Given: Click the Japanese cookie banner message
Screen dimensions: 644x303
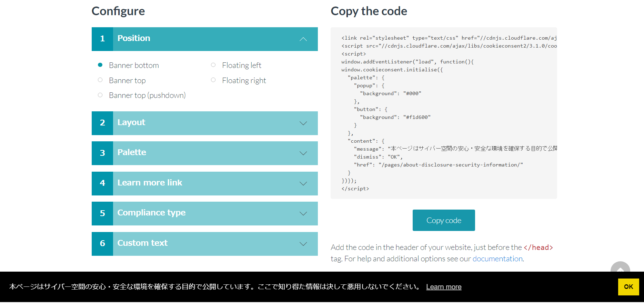Looking at the screenshot, I should point(214,287).
